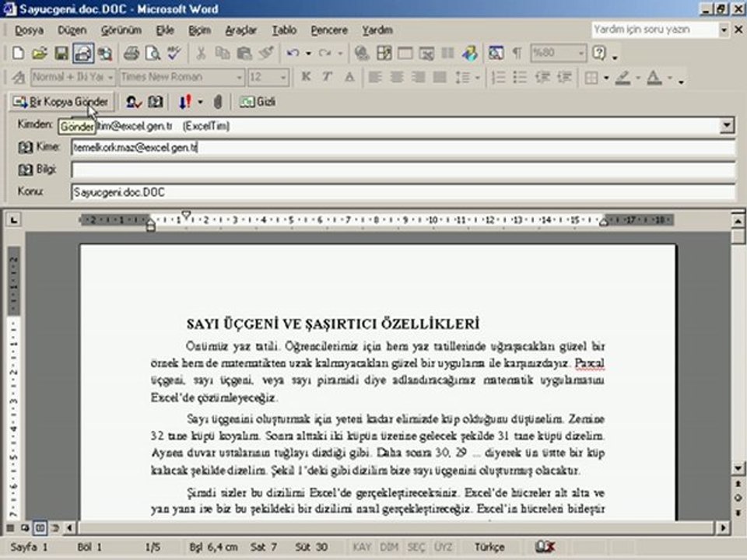Screen dimensions: 747x560
Task: Toggle the Document Map pane
Action: [x=496, y=53]
